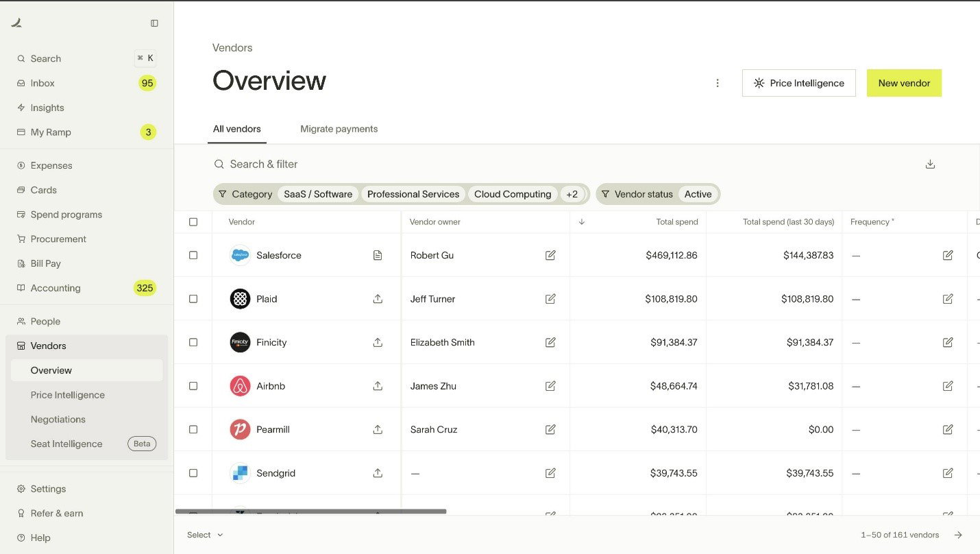Switch to the Migrate payments tab
This screenshot has height=554, width=980.
click(x=339, y=128)
